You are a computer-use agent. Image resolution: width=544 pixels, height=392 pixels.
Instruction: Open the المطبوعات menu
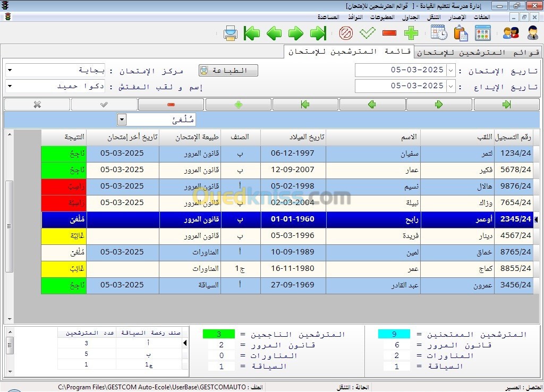tap(382, 17)
